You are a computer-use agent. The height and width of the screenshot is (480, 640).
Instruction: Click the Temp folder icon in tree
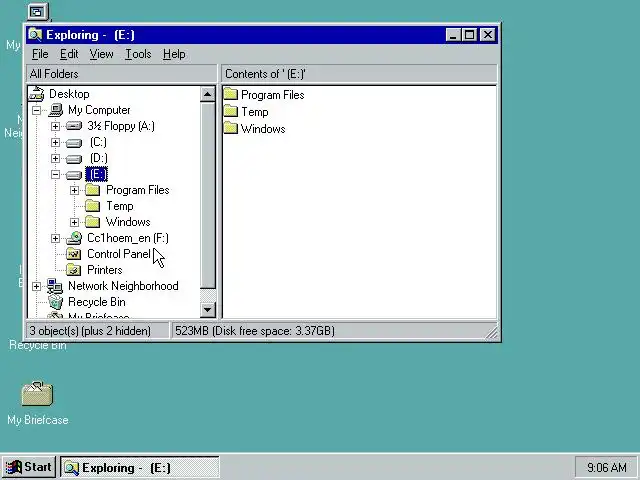pyautogui.click(x=93, y=206)
